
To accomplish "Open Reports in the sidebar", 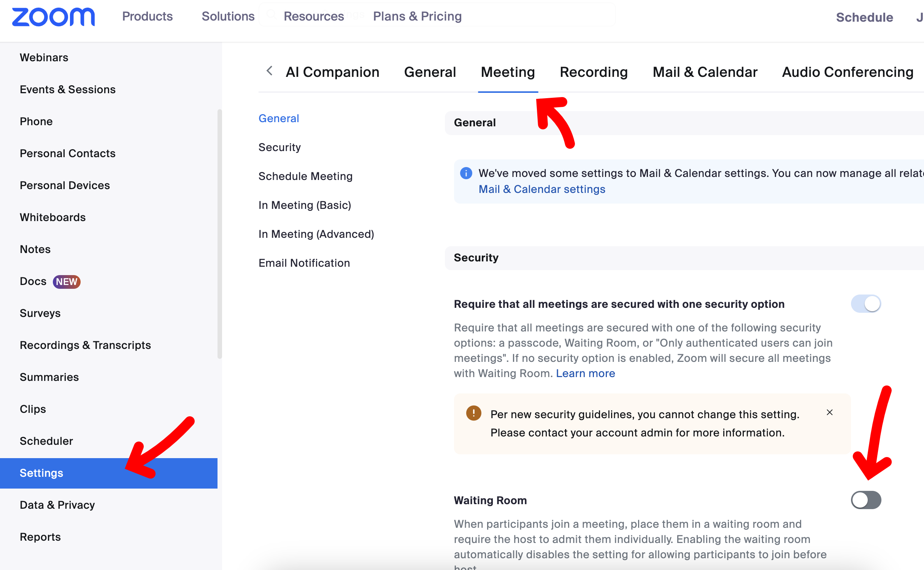I will click(40, 537).
